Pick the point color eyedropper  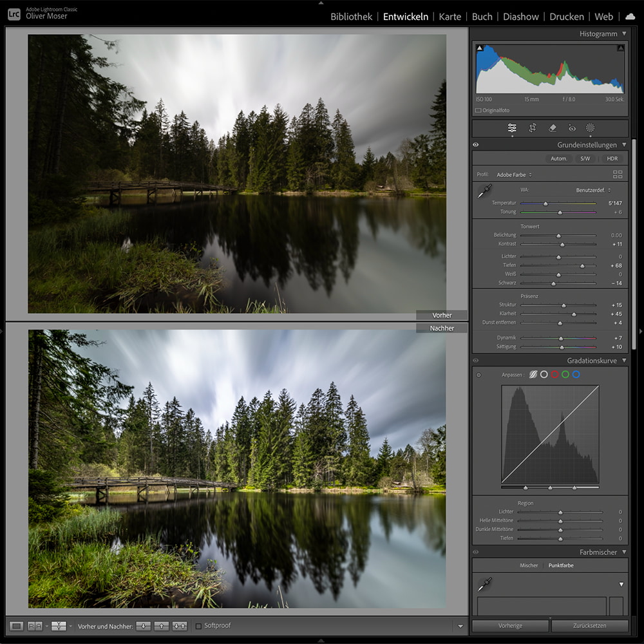click(485, 584)
